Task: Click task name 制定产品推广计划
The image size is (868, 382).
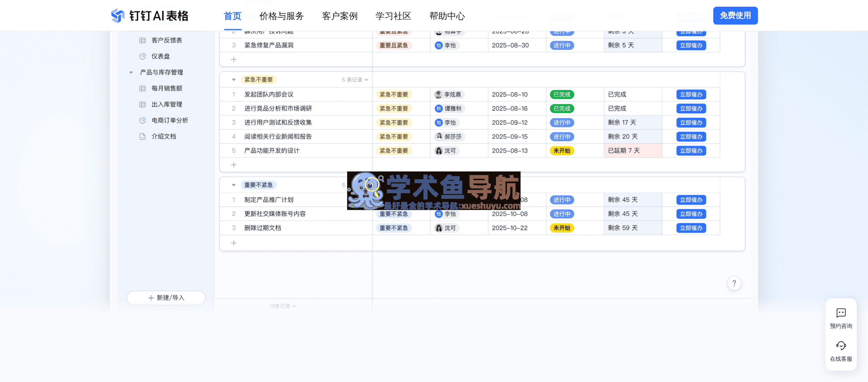Action: 268,200
